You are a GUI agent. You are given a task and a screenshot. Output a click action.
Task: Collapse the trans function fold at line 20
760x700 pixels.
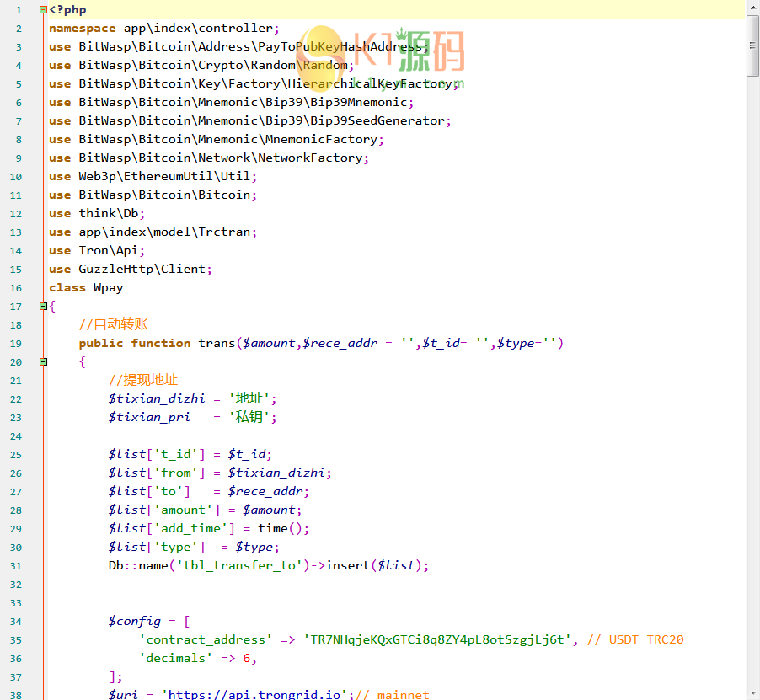(43, 362)
